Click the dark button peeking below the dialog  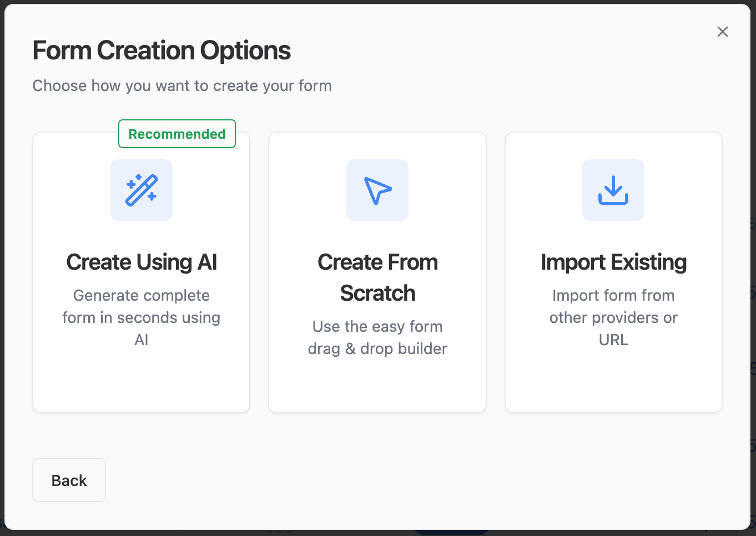click(x=451, y=532)
